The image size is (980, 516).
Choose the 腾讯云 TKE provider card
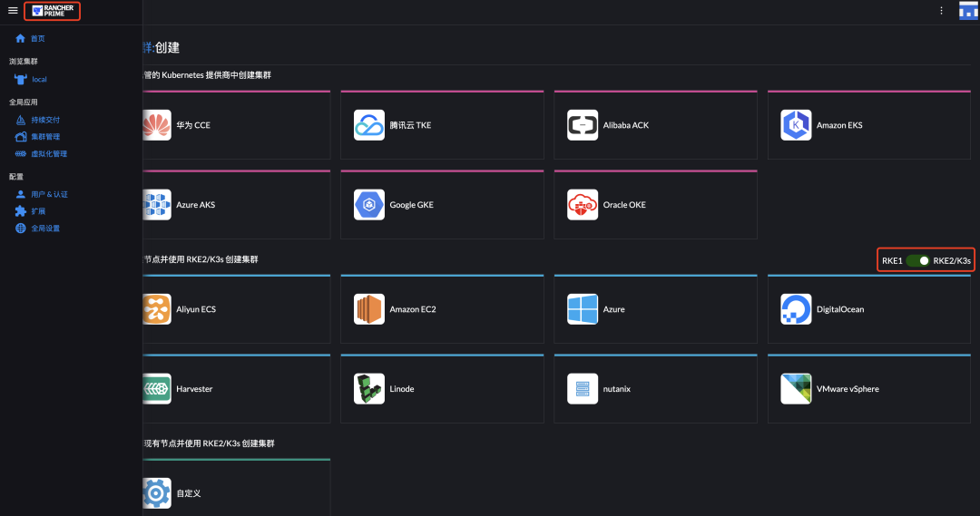442,125
